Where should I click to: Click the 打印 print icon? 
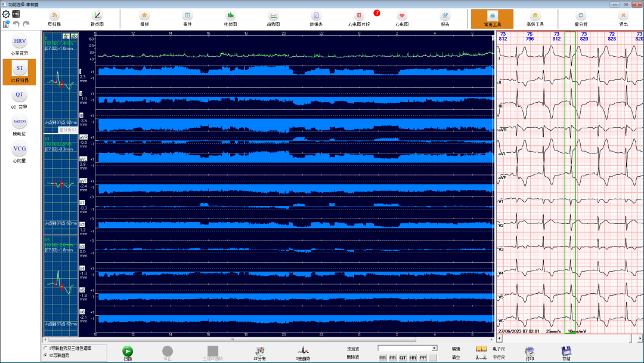530,353
